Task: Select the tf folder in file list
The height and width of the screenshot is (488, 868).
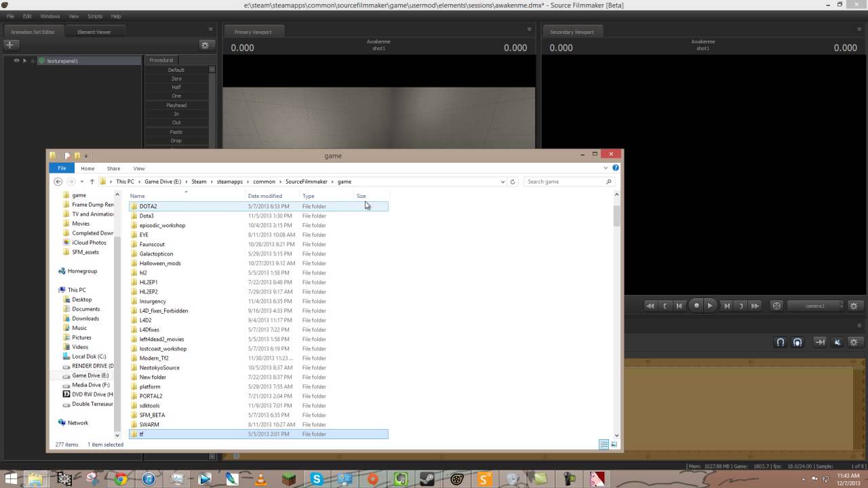Action: (258, 434)
